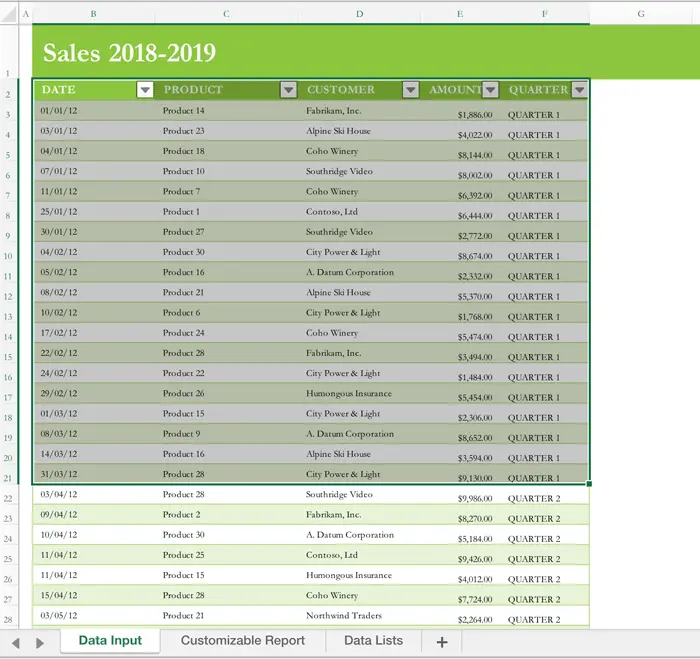Click A. Datum Corporation in row 11
Viewport: 700px width, 659px height.
350,272
